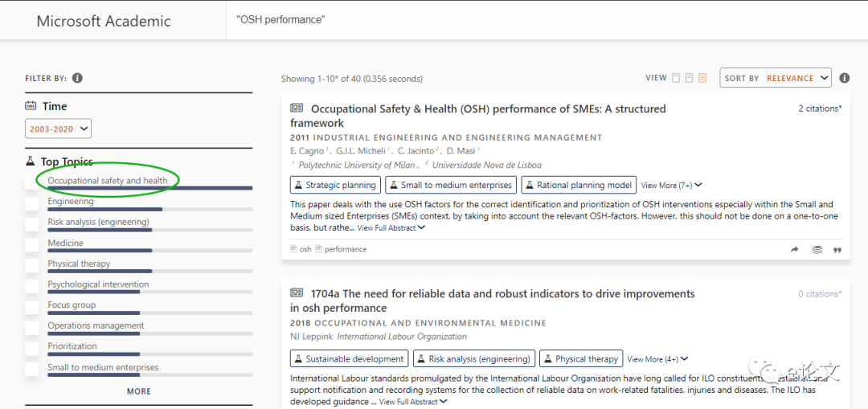Open the Sort By Relevance dropdown
The width and height of the screenshot is (868, 409).
tap(776, 78)
